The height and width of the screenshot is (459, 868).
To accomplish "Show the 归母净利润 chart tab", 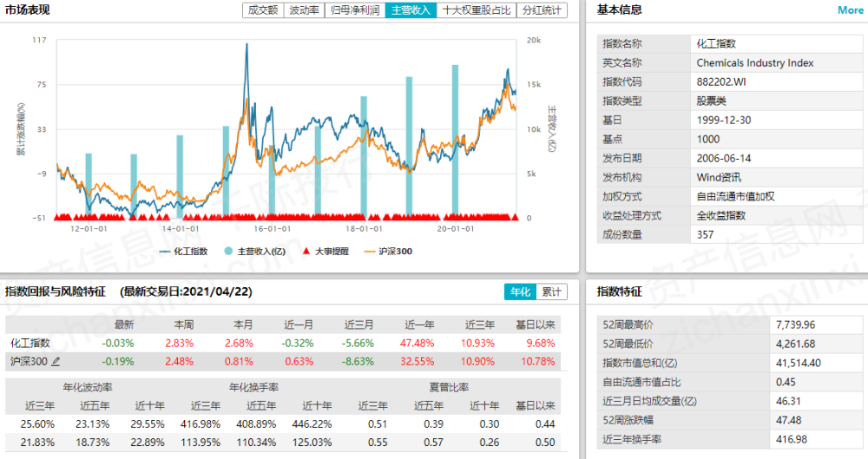I will 354,10.
